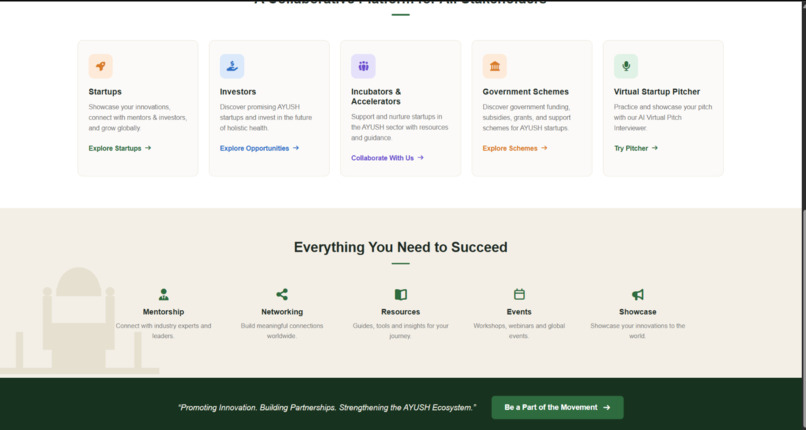Click 'Connect with industry experts and leaders' text
This screenshot has height=430, width=806.
click(x=163, y=331)
